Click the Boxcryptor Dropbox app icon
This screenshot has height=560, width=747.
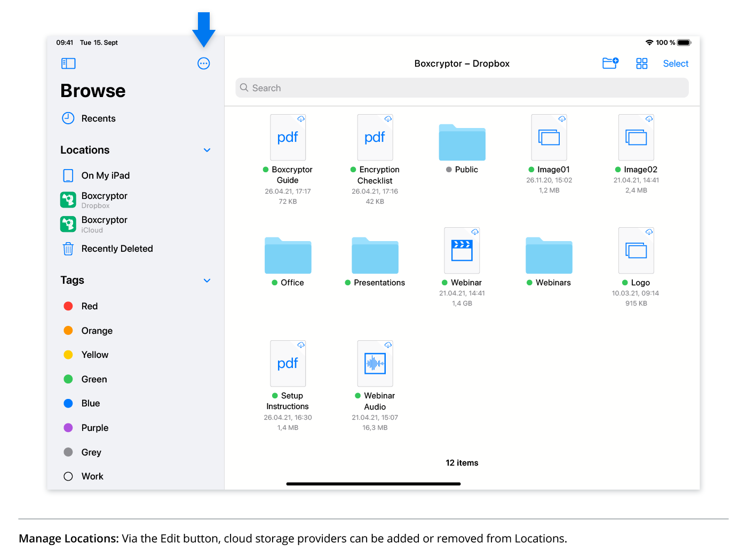pos(68,200)
